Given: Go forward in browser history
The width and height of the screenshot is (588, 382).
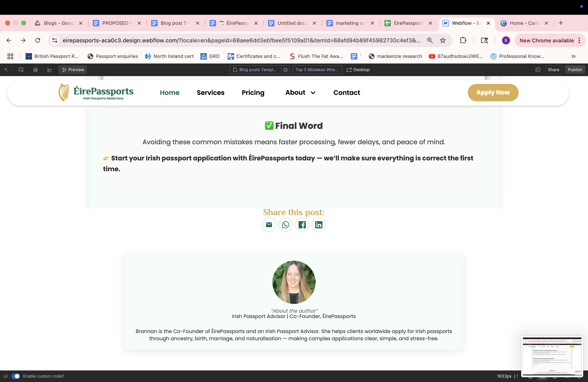Looking at the screenshot, I should pos(23,40).
